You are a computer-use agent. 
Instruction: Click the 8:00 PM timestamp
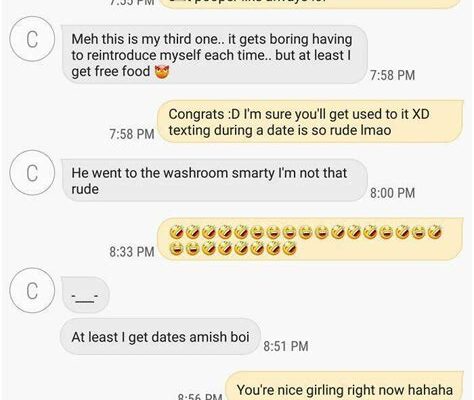393,193
